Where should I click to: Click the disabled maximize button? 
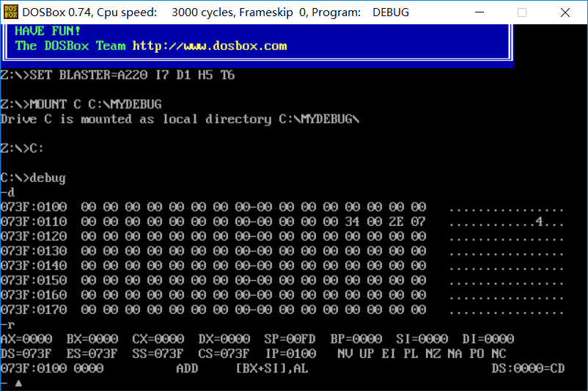[521, 12]
